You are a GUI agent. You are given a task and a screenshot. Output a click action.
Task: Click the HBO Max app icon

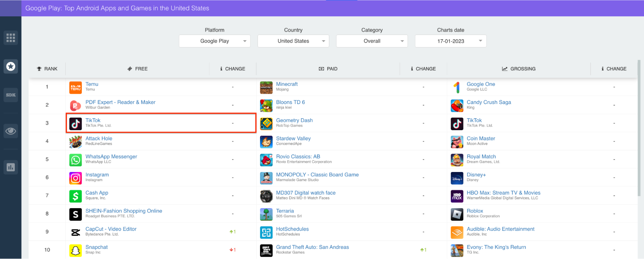[457, 196]
